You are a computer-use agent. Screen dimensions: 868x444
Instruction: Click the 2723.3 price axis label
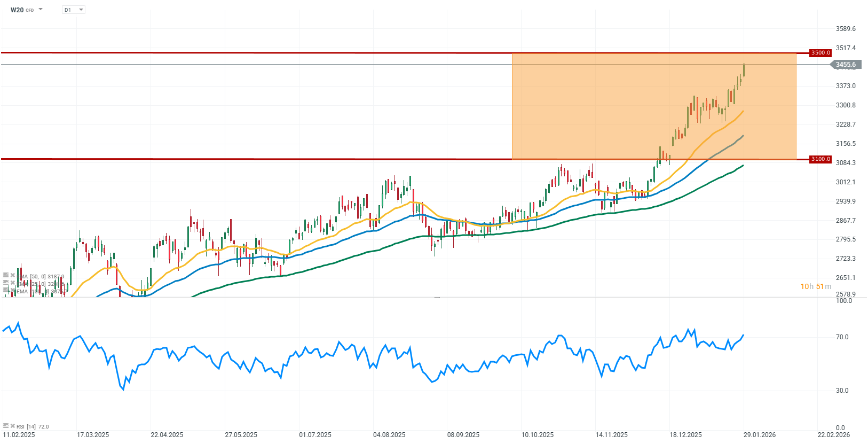click(x=846, y=259)
